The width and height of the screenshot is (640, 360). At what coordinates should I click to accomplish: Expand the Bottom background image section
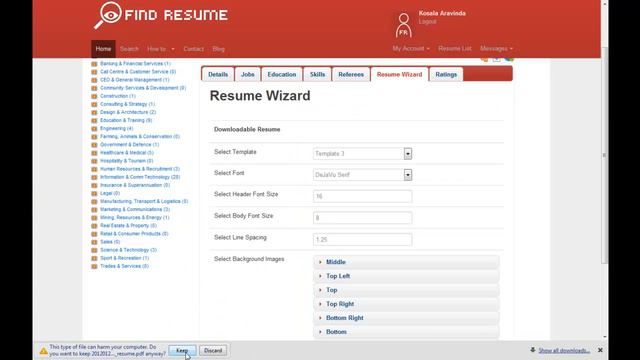click(406, 331)
